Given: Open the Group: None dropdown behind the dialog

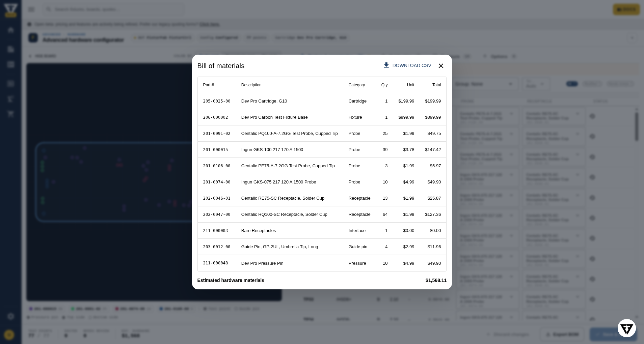Looking at the screenshot, I should [484, 84].
